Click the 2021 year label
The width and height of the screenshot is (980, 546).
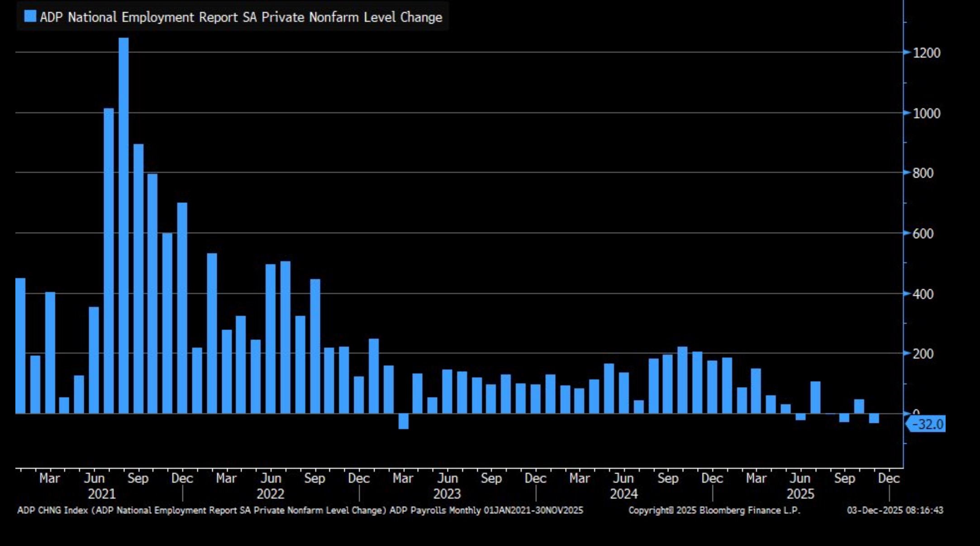pyautogui.click(x=101, y=494)
